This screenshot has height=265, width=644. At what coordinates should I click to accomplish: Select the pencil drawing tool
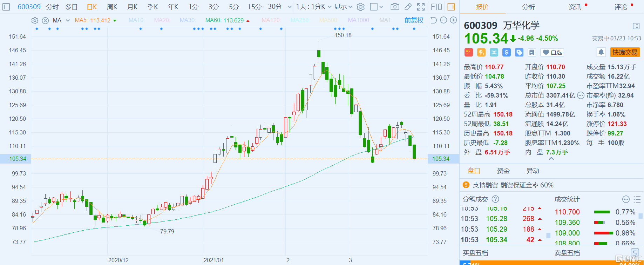[408, 7]
